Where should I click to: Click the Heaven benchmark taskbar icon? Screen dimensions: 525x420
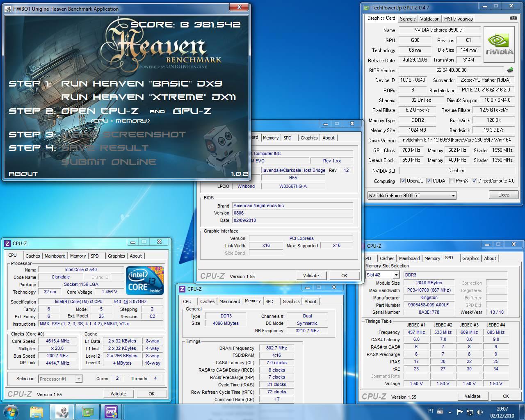(x=62, y=411)
